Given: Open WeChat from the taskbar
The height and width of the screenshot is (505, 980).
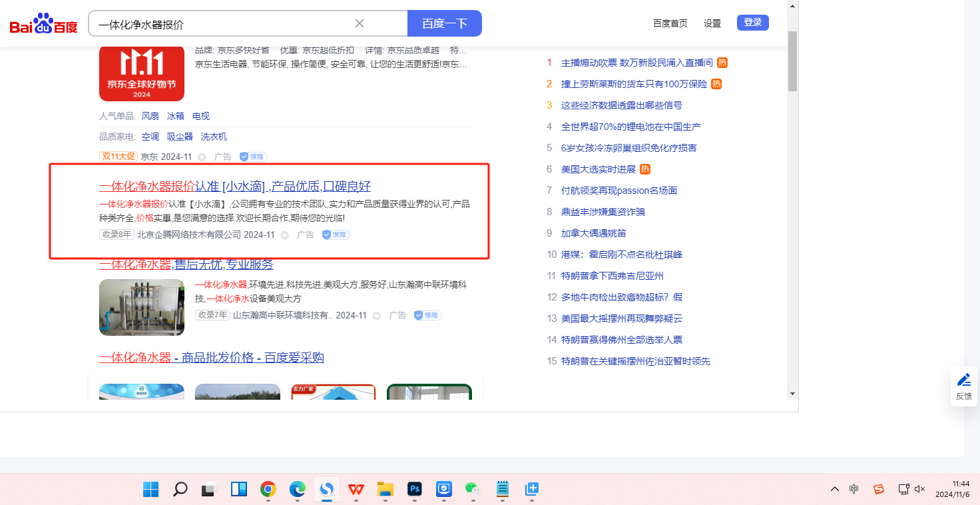Looking at the screenshot, I should tap(473, 490).
